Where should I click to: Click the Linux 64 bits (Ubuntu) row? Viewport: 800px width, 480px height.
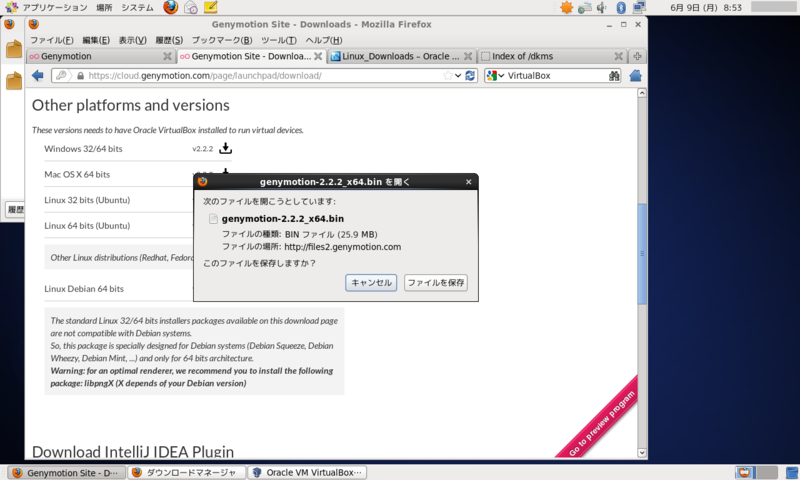[118, 225]
